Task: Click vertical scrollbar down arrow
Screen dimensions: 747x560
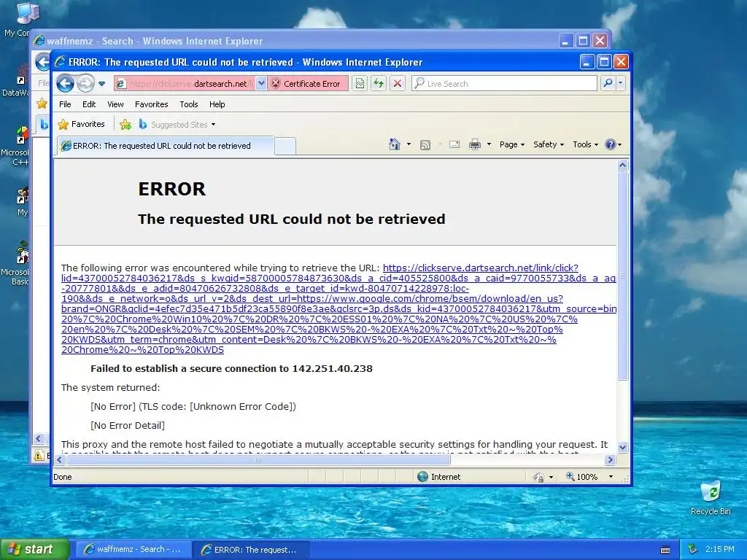Action: pos(623,447)
